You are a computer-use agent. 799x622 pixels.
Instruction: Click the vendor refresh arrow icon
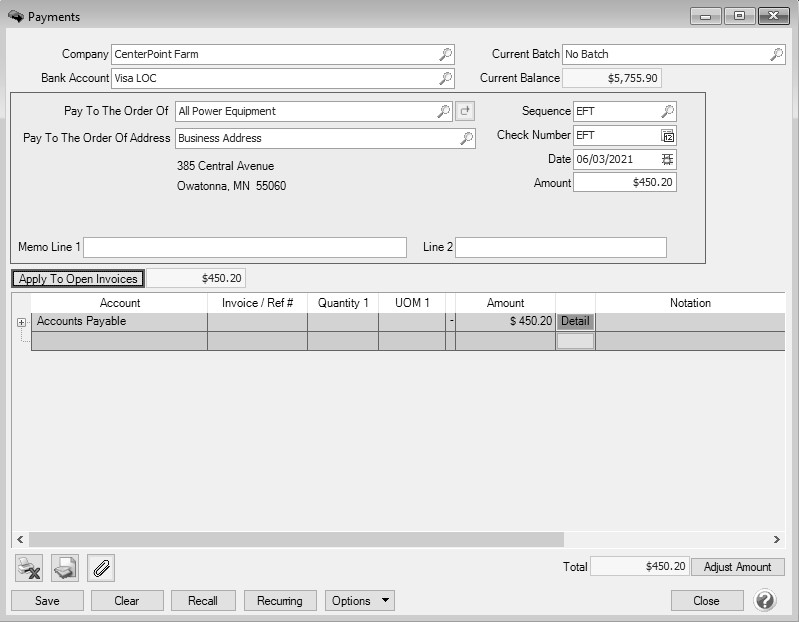pyautogui.click(x=465, y=111)
